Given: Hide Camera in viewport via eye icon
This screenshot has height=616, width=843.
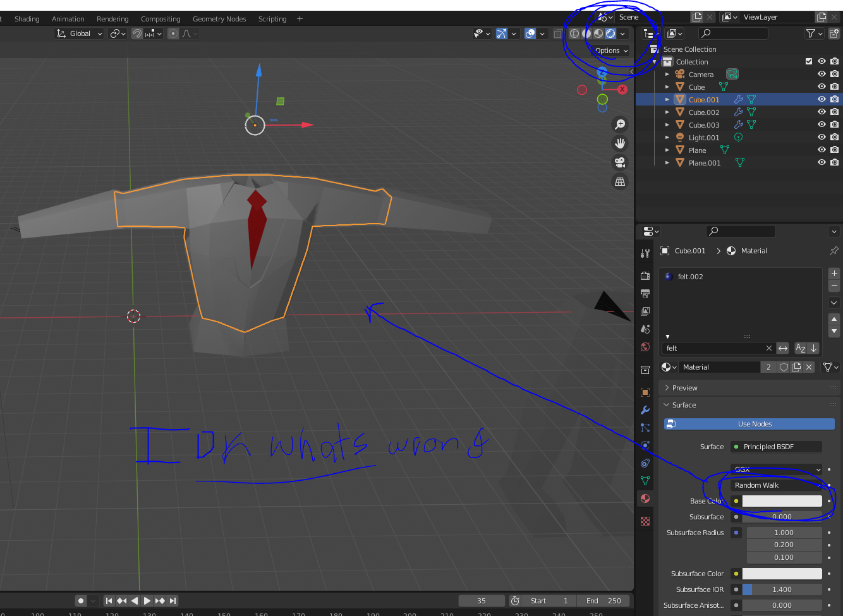Looking at the screenshot, I should [x=822, y=74].
